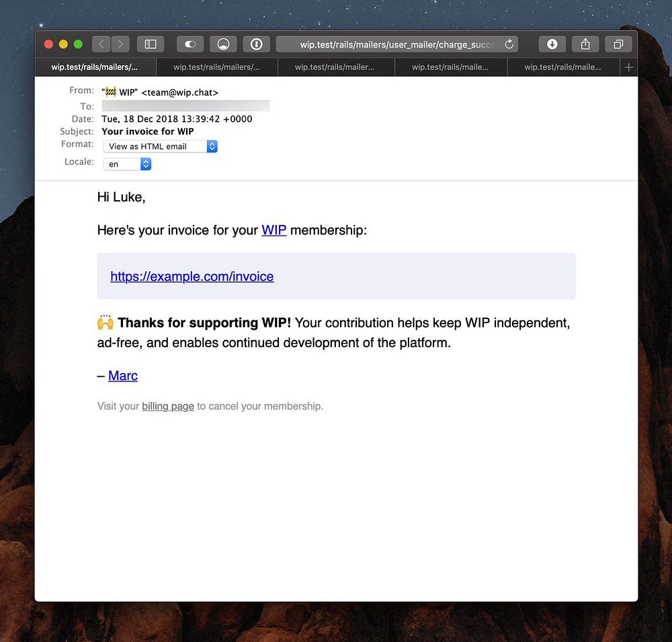Focus the address bar showing wip.test/rails/mailers
This screenshot has width=672, height=642.
pos(397,44)
